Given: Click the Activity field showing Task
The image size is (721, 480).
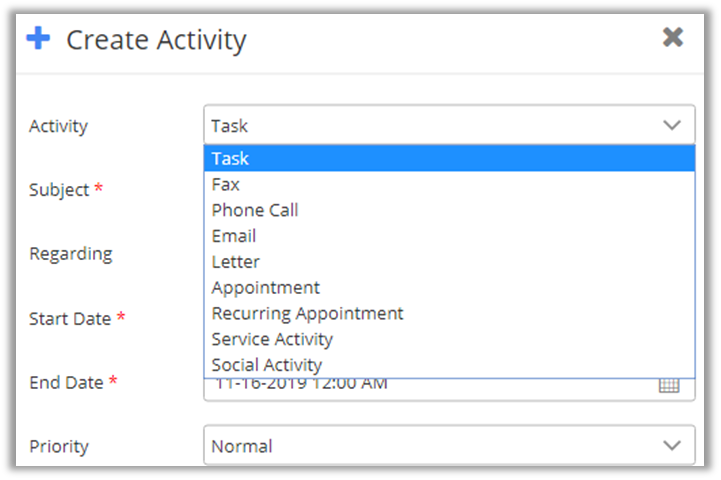Looking at the screenshot, I should click(x=430, y=126).
